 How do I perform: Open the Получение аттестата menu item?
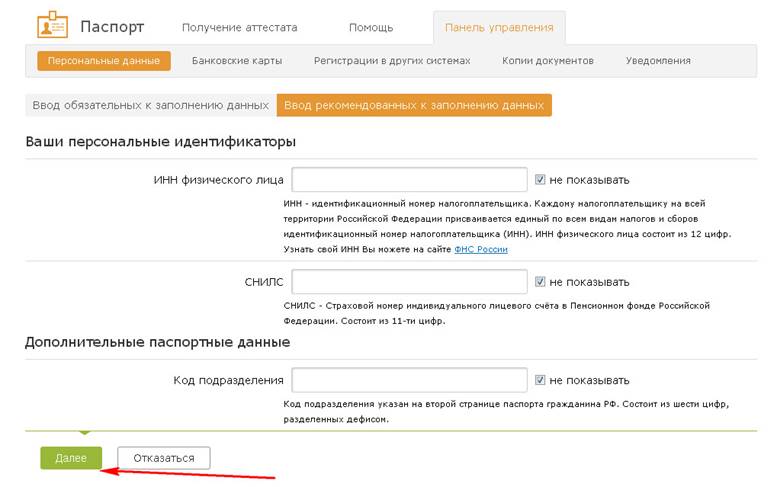click(x=240, y=28)
